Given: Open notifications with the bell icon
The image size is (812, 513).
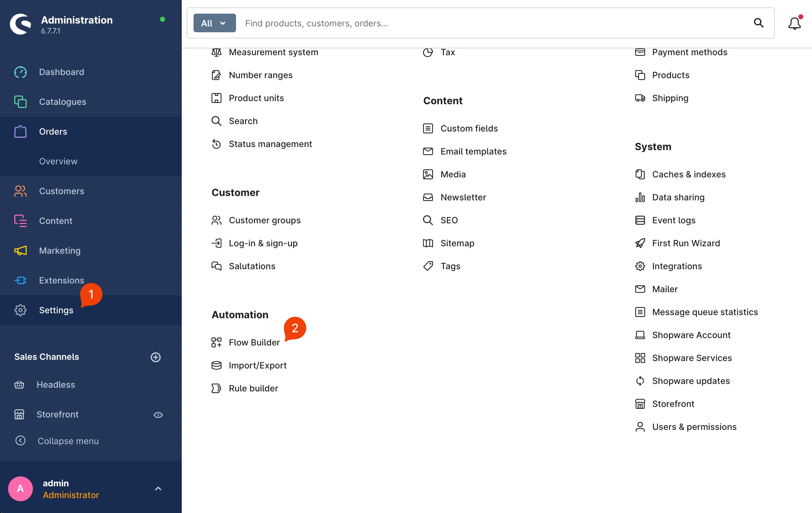Looking at the screenshot, I should click(794, 23).
